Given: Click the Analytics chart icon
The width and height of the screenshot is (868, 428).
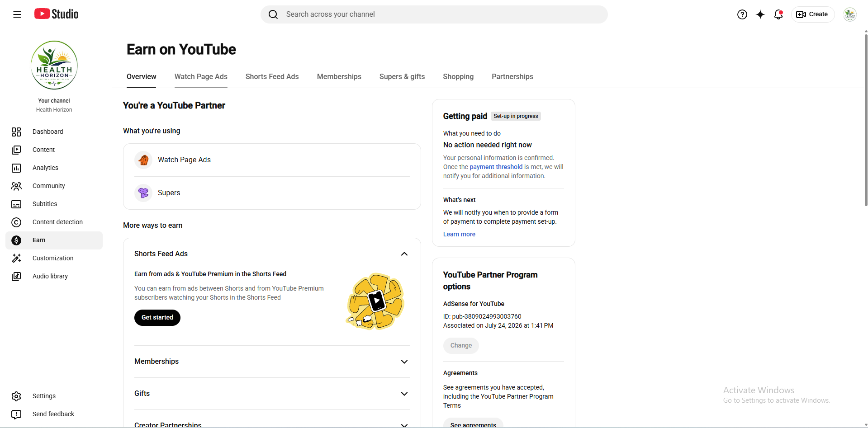Looking at the screenshot, I should coord(16,168).
